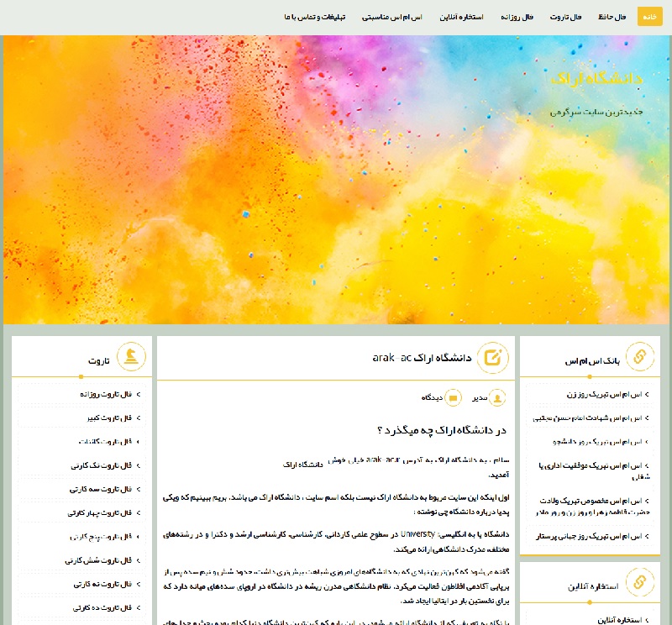This screenshot has width=672, height=625.
Task: Open post title دانشگاه اراک arak-ac
Action: tap(423, 358)
